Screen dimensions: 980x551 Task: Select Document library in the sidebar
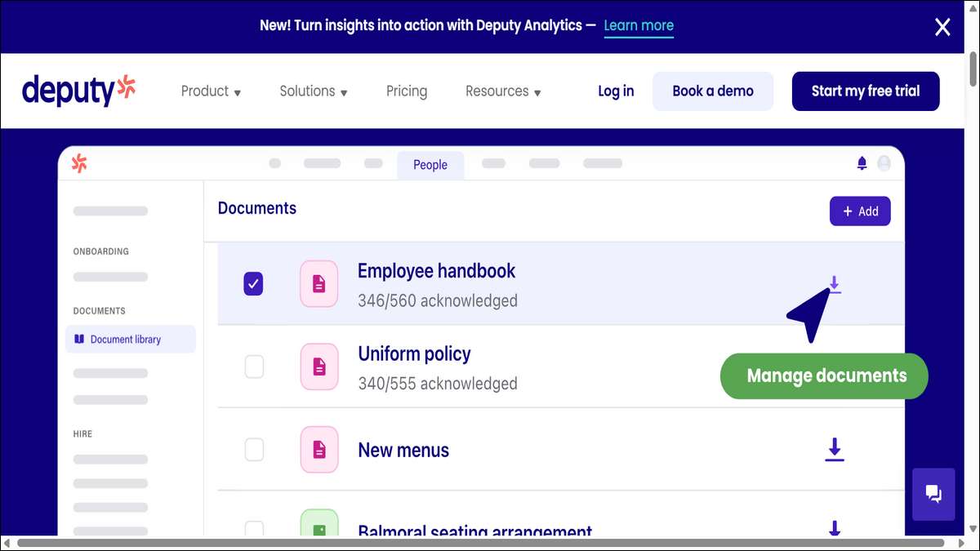131,339
